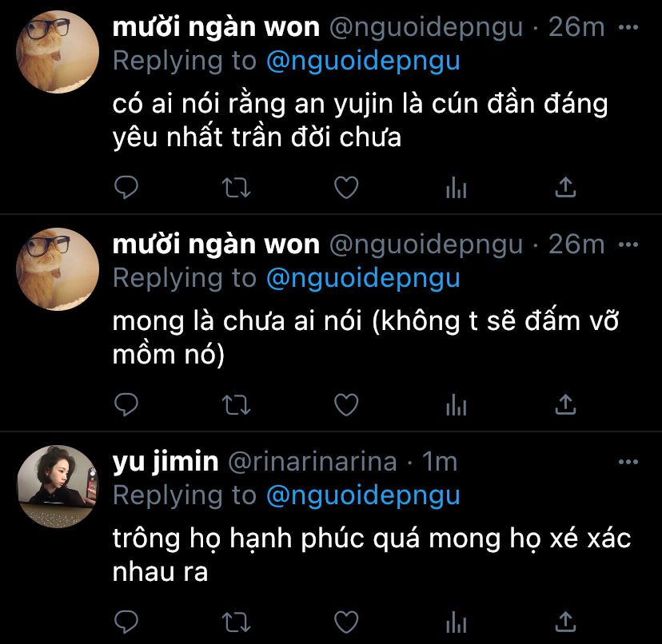
Task: Open more options on the 'mong là chưa' tweet
Action: 628,244
